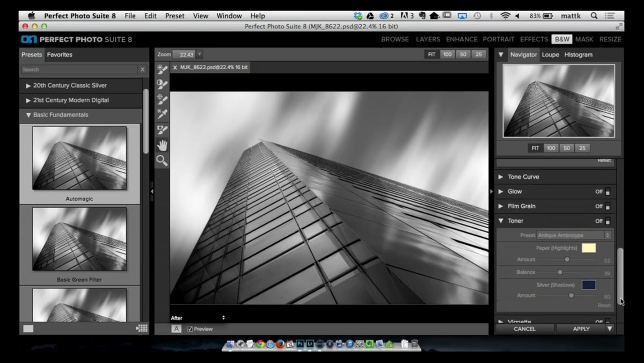The height and width of the screenshot is (363, 644).
Task: Select the Targeted brush tool
Action: (162, 99)
